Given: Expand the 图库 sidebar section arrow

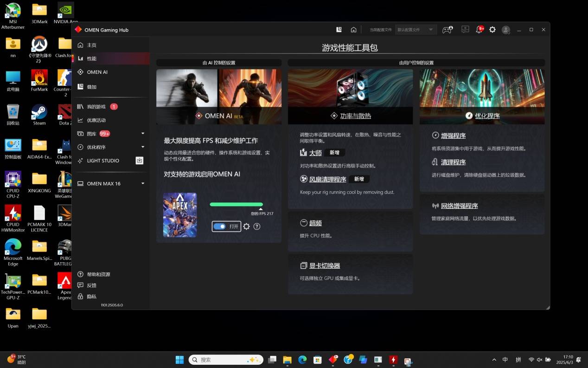Looking at the screenshot, I should 143,134.
